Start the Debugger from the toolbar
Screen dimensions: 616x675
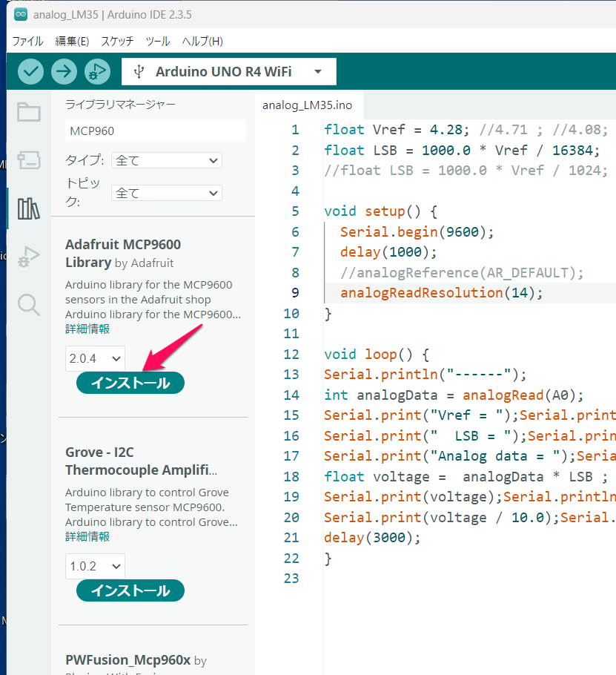pyautogui.click(x=97, y=71)
